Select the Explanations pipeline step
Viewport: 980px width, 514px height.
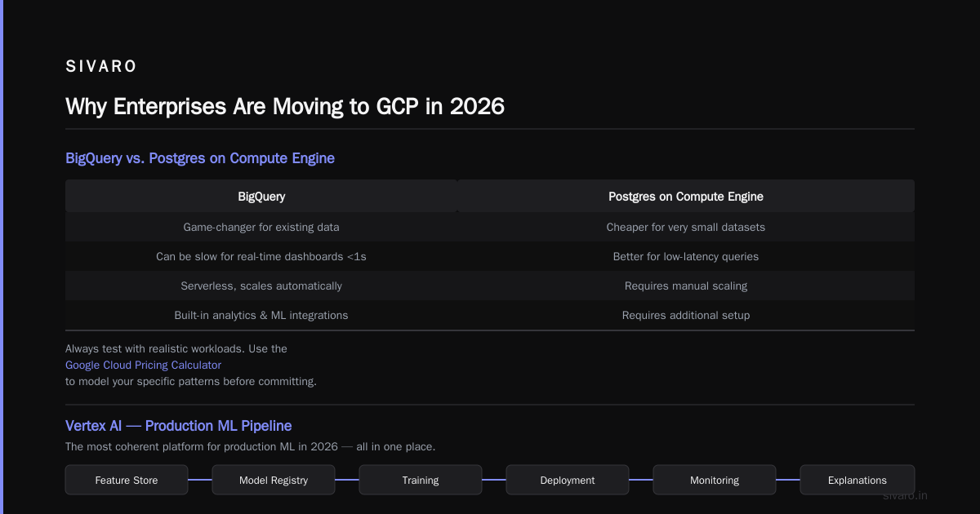click(857, 480)
